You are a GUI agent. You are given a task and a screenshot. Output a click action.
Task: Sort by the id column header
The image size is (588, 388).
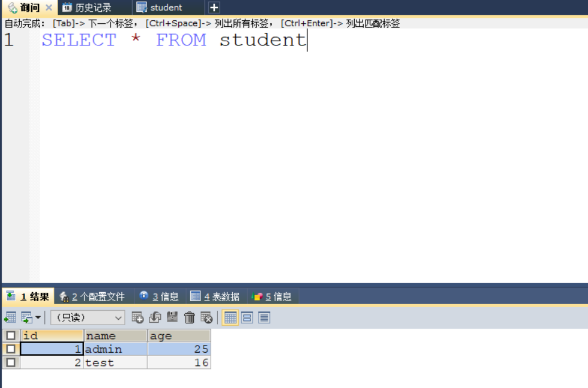pos(52,335)
